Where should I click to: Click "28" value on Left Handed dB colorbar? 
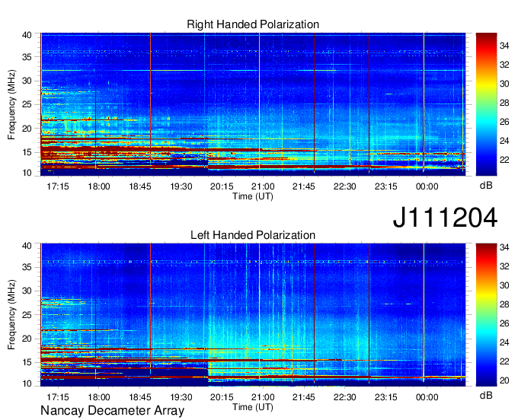click(504, 304)
